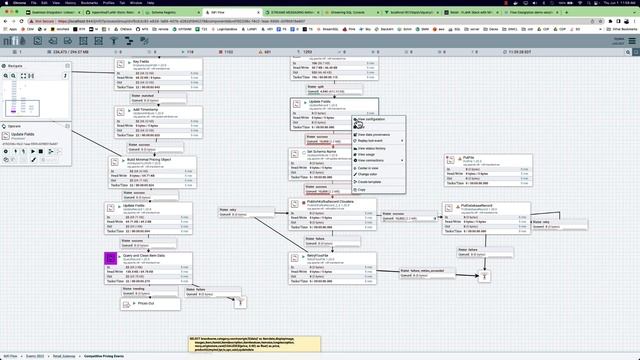The height and width of the screenshot is (360, 640).
Task: Create template icon in Operate panel
Action: [51, 151]
